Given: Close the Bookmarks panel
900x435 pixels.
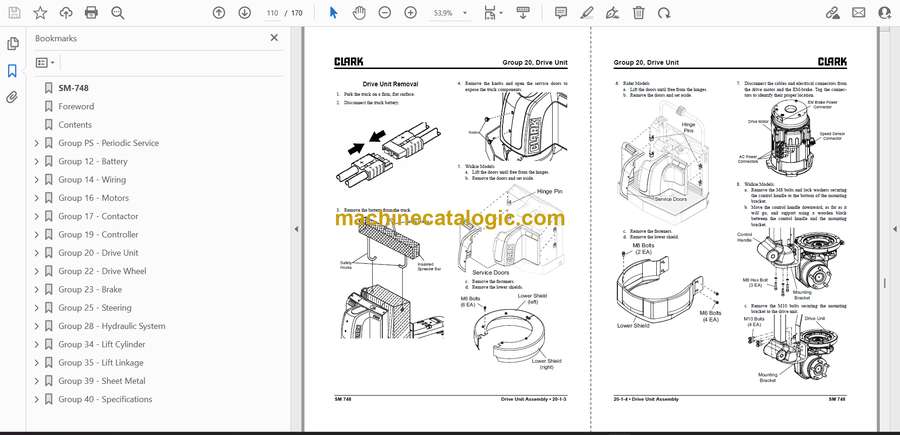Looking at the screenshot, I should coord(274,38).
